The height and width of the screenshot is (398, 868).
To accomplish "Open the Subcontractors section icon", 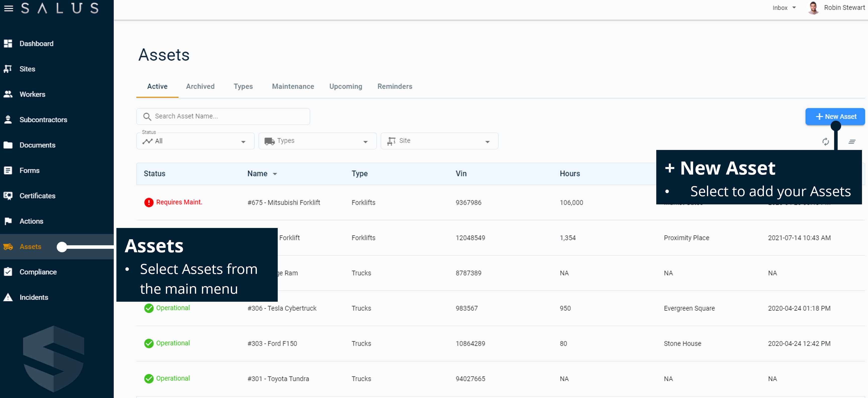I will 9,120.
